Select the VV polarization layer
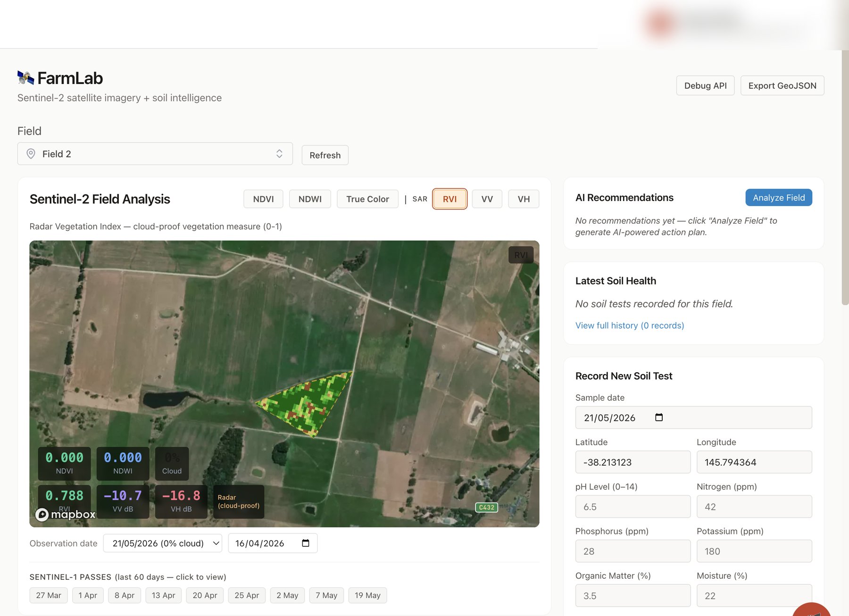Viewport: 849px width, 616px height. pos(487,199)
